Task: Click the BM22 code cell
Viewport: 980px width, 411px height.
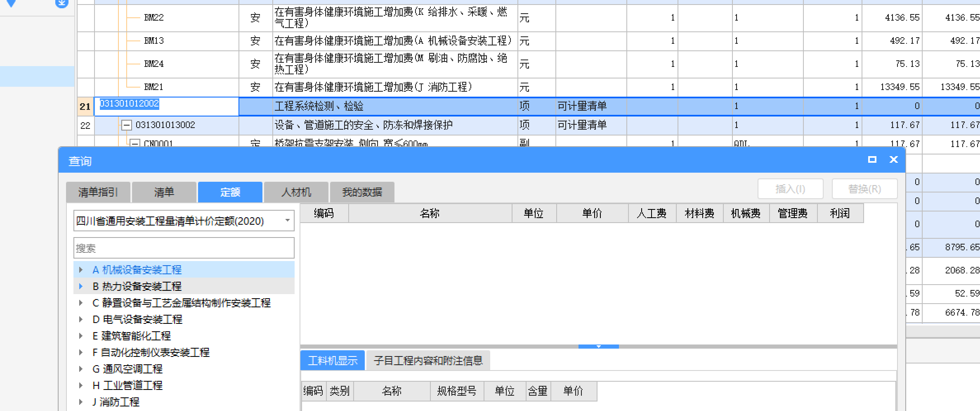Action: click(154, 18)
